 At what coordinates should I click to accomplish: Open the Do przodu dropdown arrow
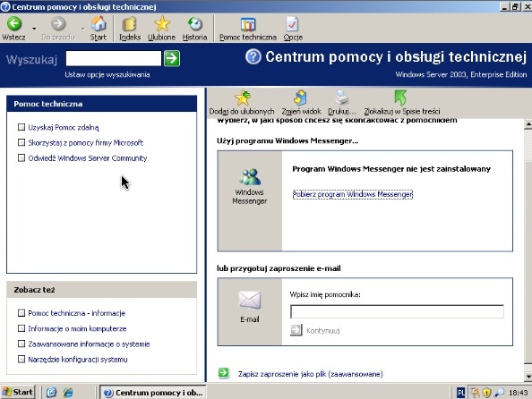[x=83, y=29]
